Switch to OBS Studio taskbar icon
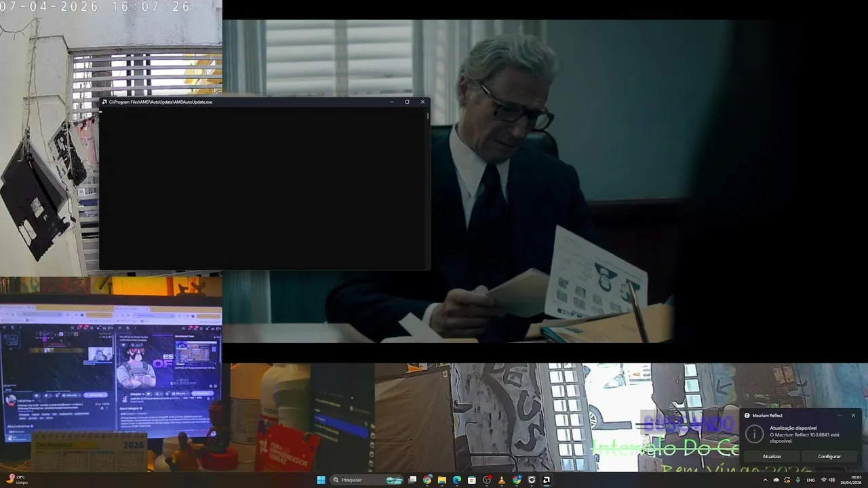The height and width of the screenshot is (488, 868). [487, 480]
